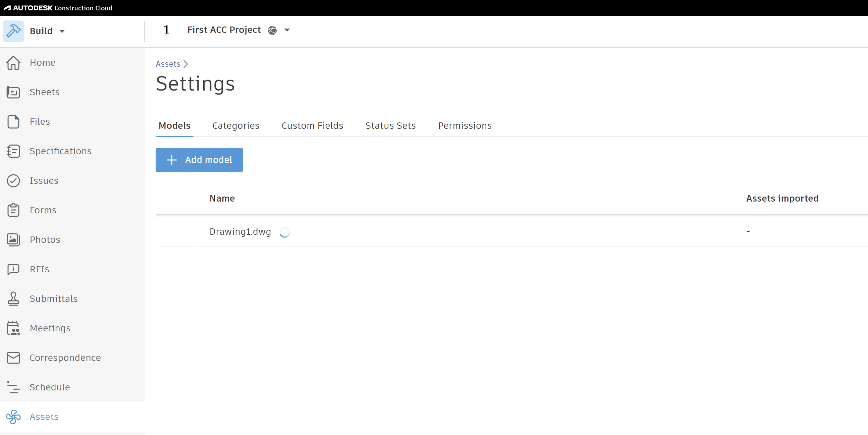The image size is (868, 435).
Task: Click the Build hammer product icon
Action: pos(13,31)
